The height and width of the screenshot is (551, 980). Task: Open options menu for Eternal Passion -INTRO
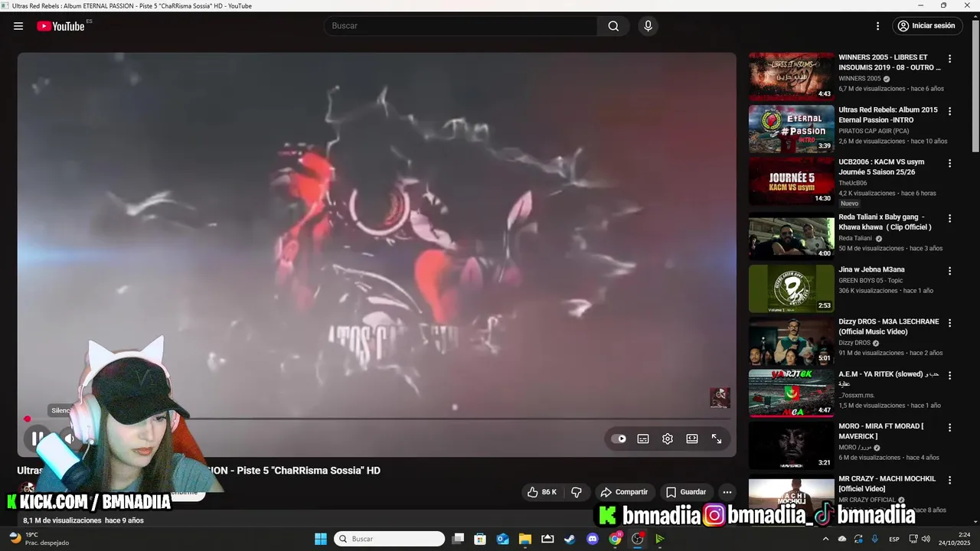click(949, 111)
